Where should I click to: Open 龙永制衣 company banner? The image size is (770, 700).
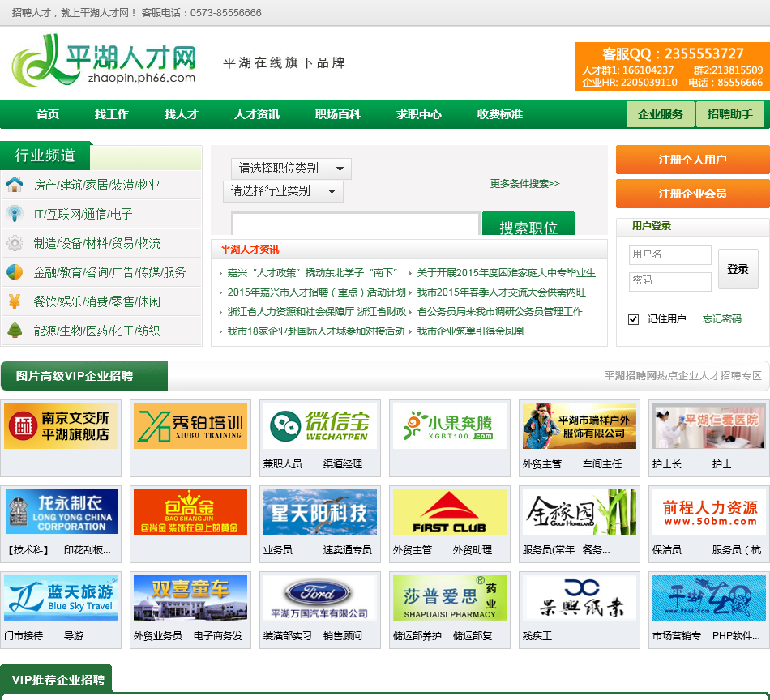click(x=61, y=511)
